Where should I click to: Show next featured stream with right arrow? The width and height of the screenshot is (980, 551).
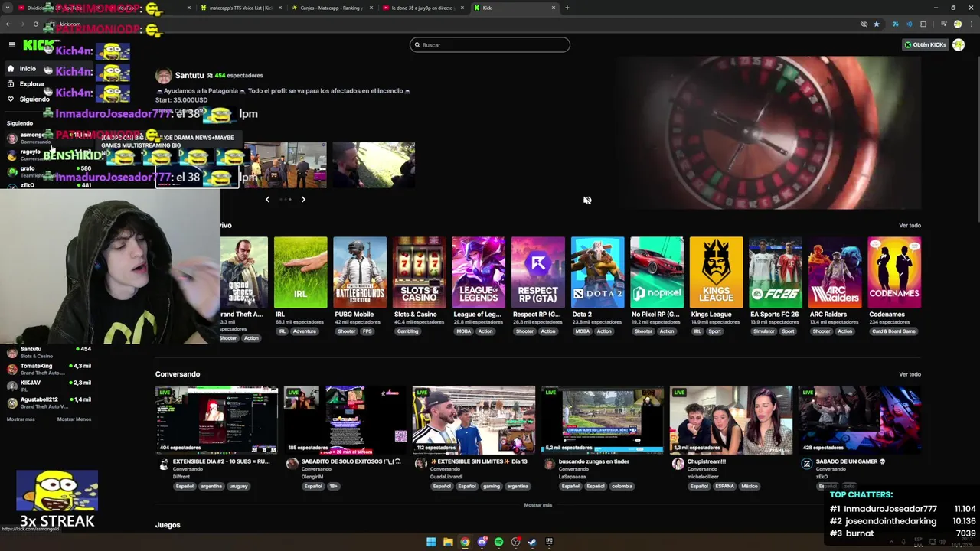click(x=303, y=200)
